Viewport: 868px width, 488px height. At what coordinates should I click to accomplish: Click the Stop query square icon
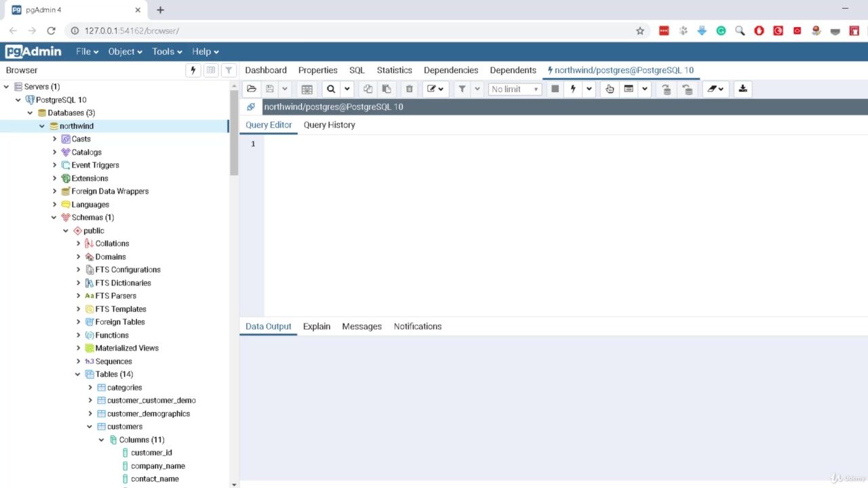pyautogui.click(x=555, y=89)
